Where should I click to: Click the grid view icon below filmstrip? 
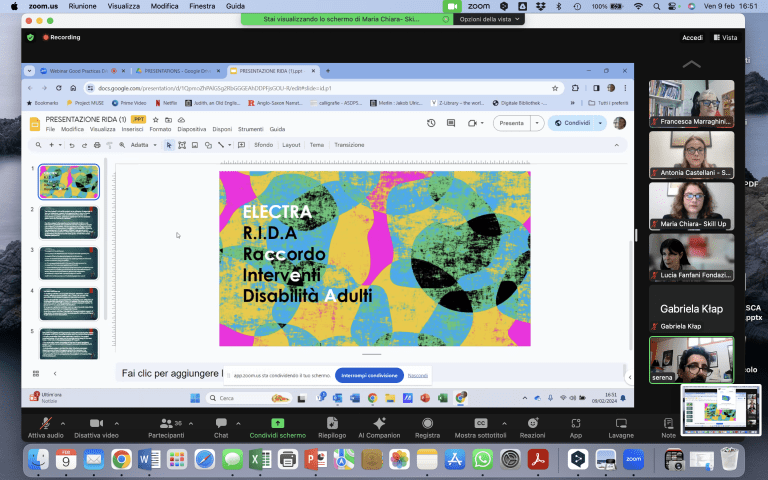(36, 373)
